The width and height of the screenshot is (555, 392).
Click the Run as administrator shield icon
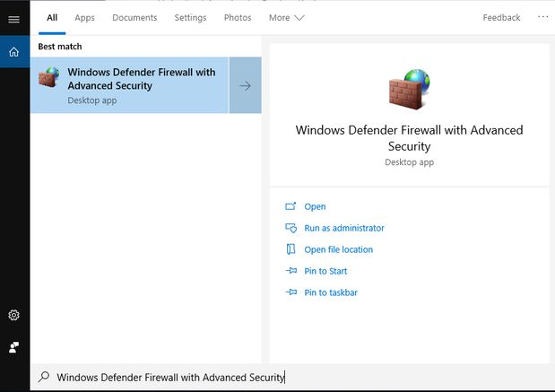291,228
